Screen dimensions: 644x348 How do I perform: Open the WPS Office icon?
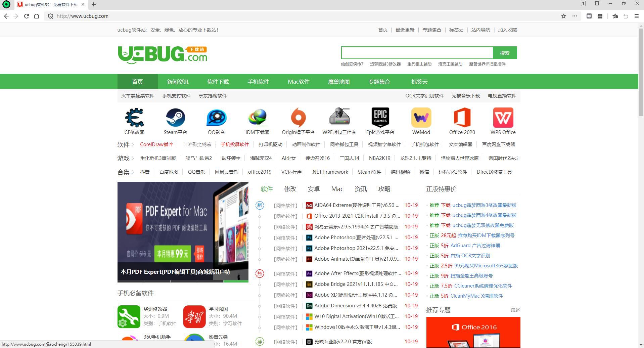coord(503,118)
